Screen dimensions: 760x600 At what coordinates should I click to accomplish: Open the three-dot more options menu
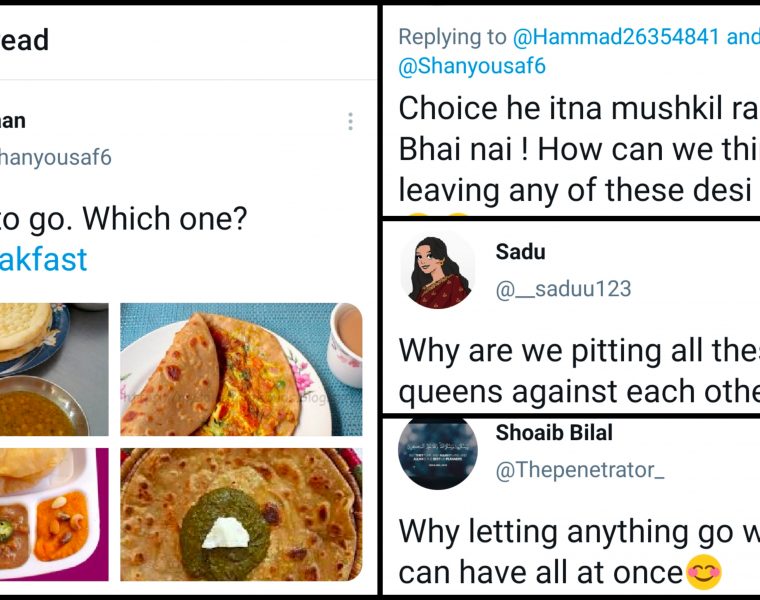click(350, 122)
